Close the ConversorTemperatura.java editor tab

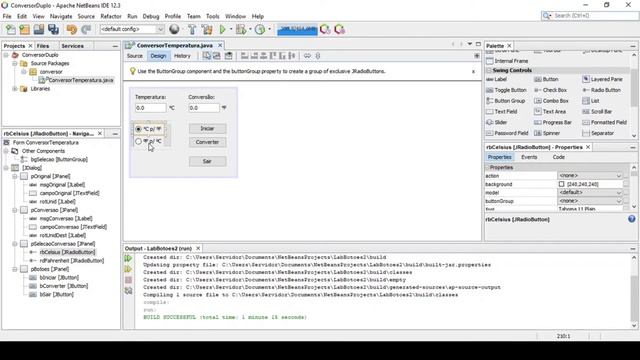[220, 45]
